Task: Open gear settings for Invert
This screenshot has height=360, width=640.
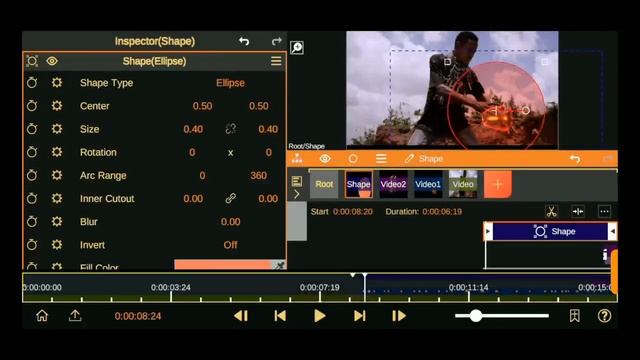Action: pos(57,245)
